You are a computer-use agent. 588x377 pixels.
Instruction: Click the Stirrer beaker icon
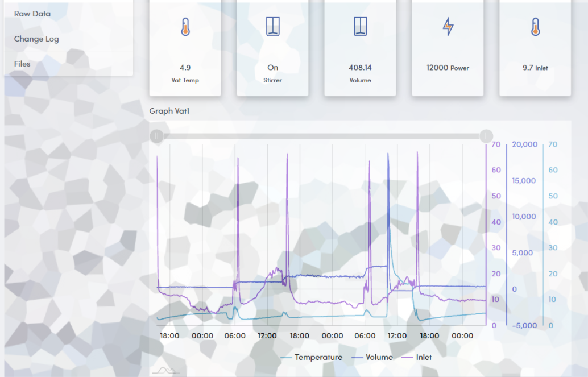tap(273, 27)
